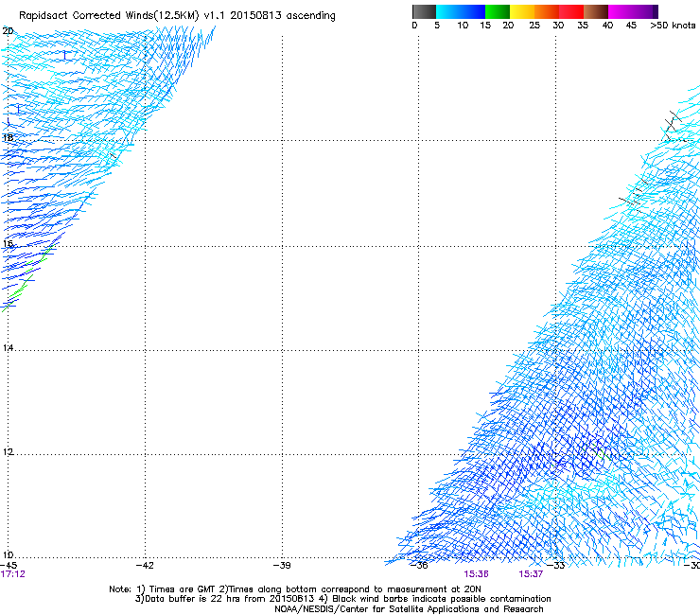Click the latitude label 10
Screen dimensions: 700x615
8,555
